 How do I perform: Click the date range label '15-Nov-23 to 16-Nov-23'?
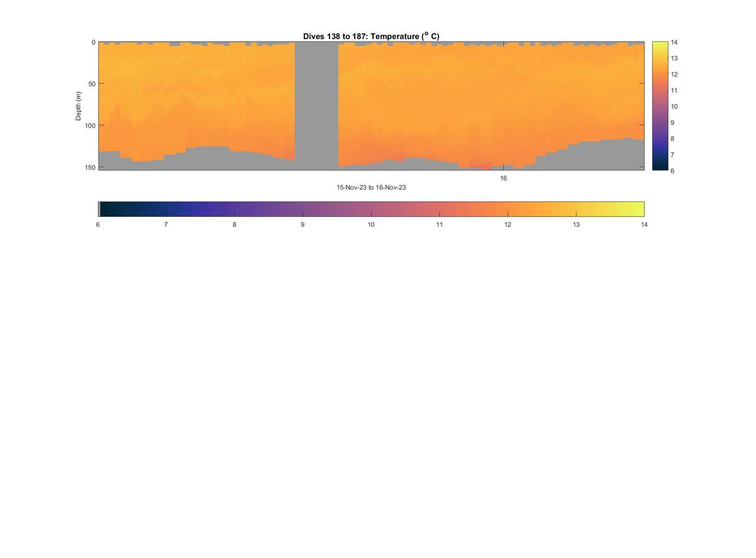pos(371,188)
